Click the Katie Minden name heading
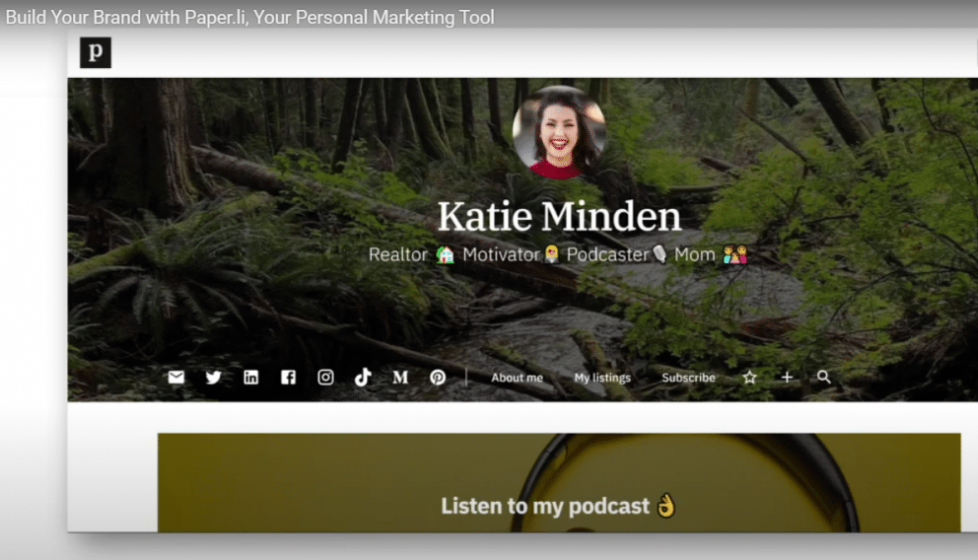978x560 pixels. coord(559,216)
